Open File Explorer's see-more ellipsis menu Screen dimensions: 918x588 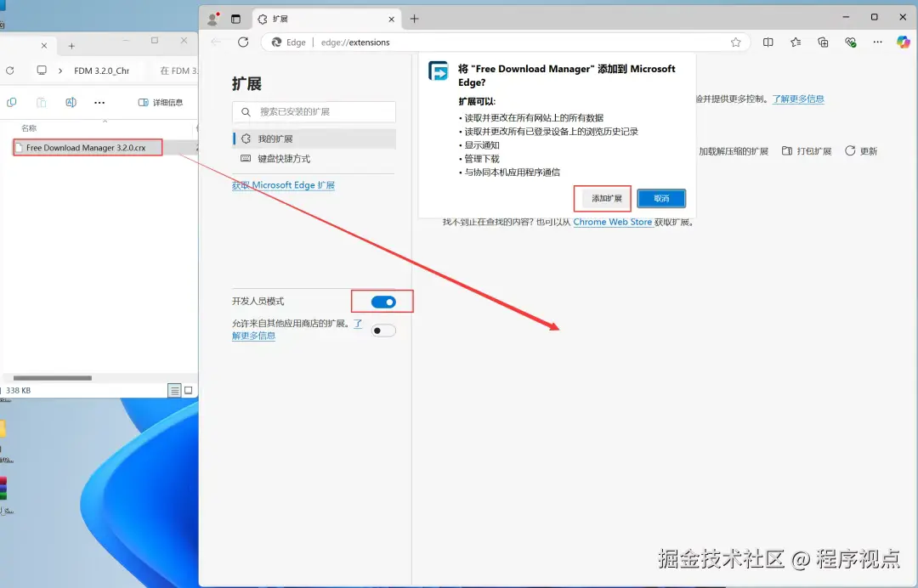tap(99, 102)
